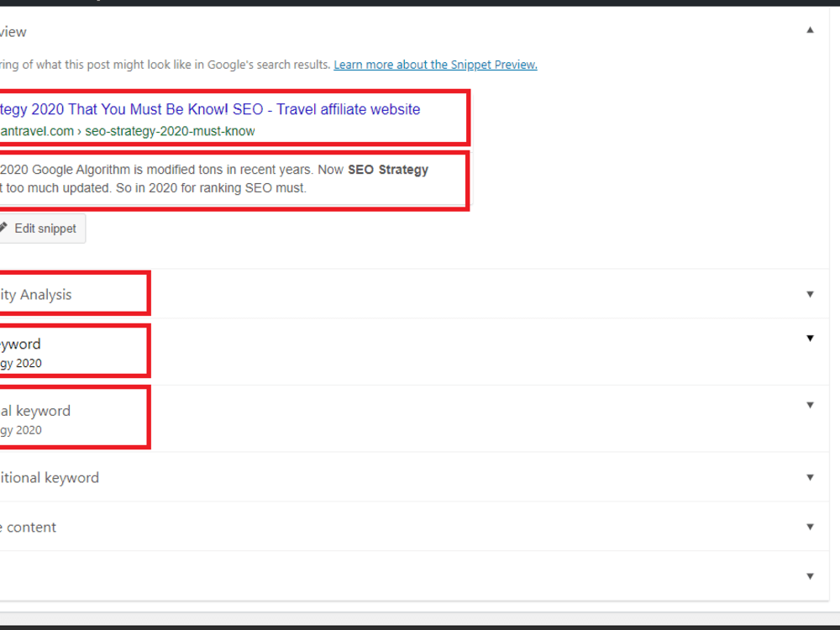Click the Edit snippet button
Image resolution: width=840 pixels, height=630 pixels.
click(x=42, y=228)
